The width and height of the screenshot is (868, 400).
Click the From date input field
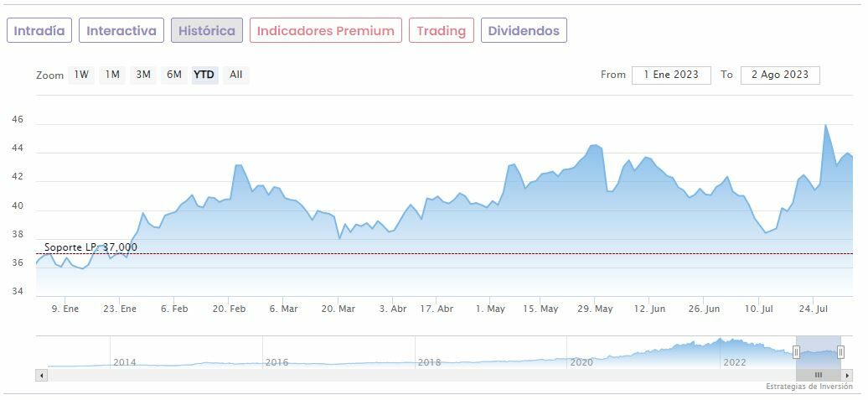[x=671, y=75]
